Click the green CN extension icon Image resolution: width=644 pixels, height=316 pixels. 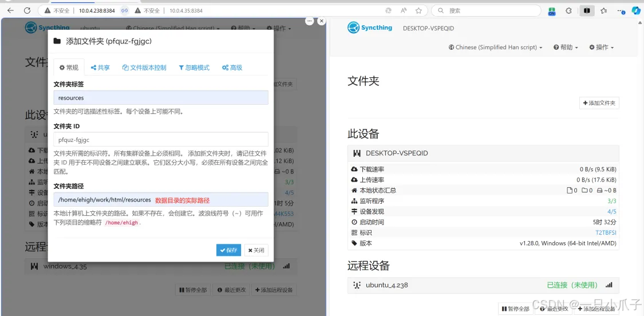(x=552, y=11)
